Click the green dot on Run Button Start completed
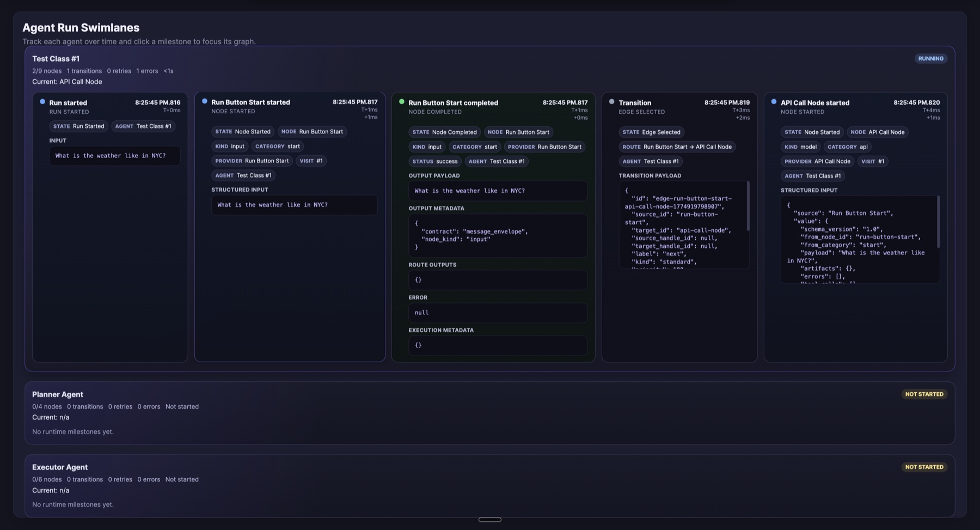Image resolution: width=980 pixels, height=530 pixels. click(402, 101)
